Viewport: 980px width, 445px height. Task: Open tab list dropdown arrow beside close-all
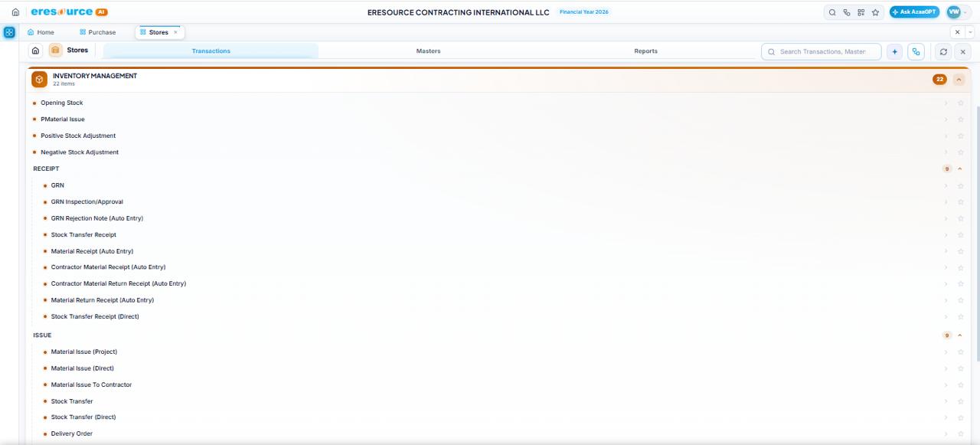pyautogui.click(x=970, y=32)
